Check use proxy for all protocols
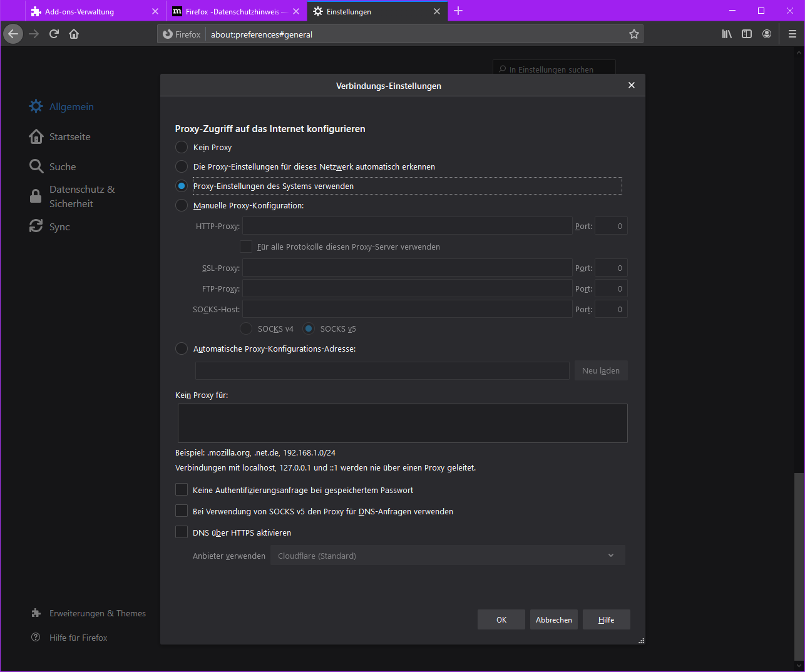The width and height of the screenshot is (805, 672). (246, 247)
